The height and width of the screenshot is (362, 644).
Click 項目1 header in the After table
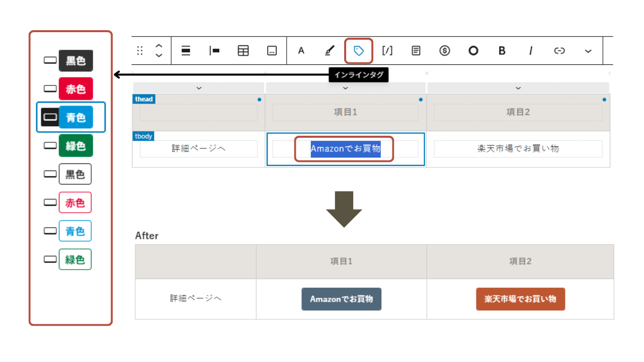click(x=341, y=261)
